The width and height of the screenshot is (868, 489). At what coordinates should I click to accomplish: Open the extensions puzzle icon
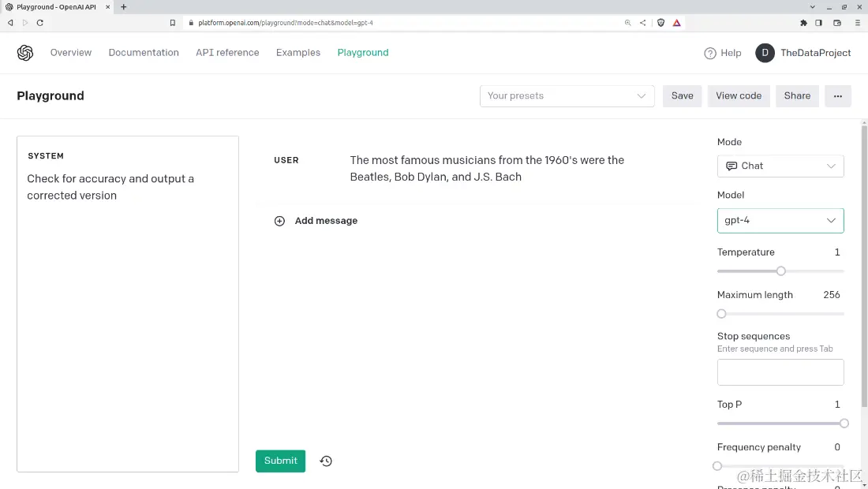click(803, 23)
